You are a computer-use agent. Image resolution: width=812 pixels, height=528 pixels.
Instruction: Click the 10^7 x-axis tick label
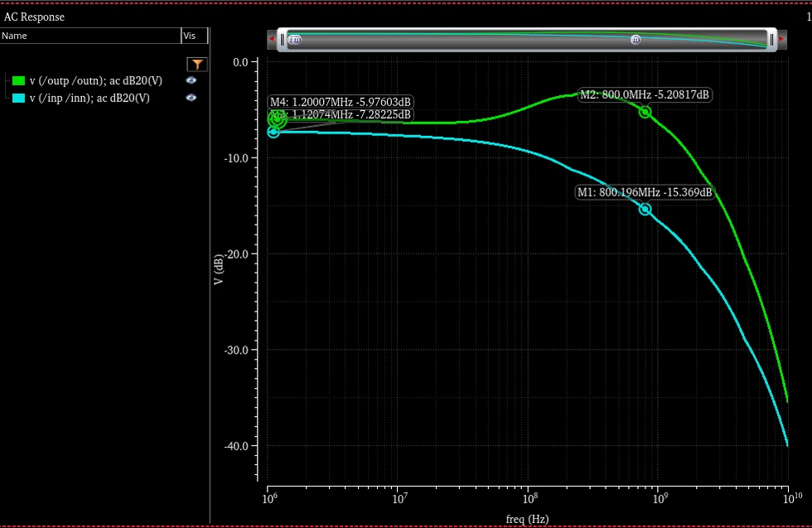[x=399, y=498]
